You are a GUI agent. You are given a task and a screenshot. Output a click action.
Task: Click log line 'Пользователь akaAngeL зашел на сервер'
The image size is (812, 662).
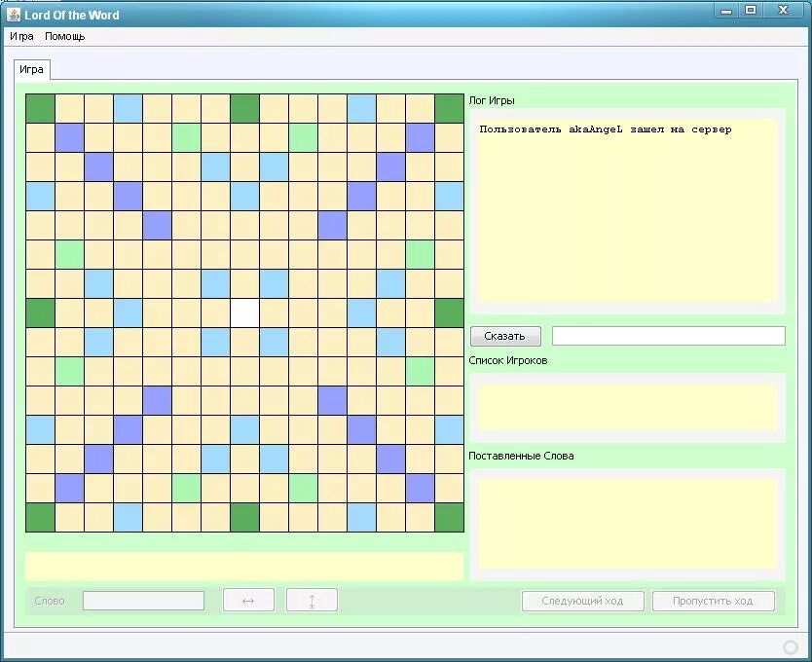606,129
